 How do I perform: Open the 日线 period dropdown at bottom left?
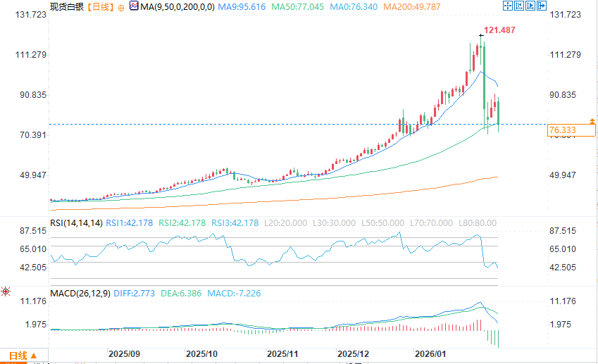[x=23, y=356]
